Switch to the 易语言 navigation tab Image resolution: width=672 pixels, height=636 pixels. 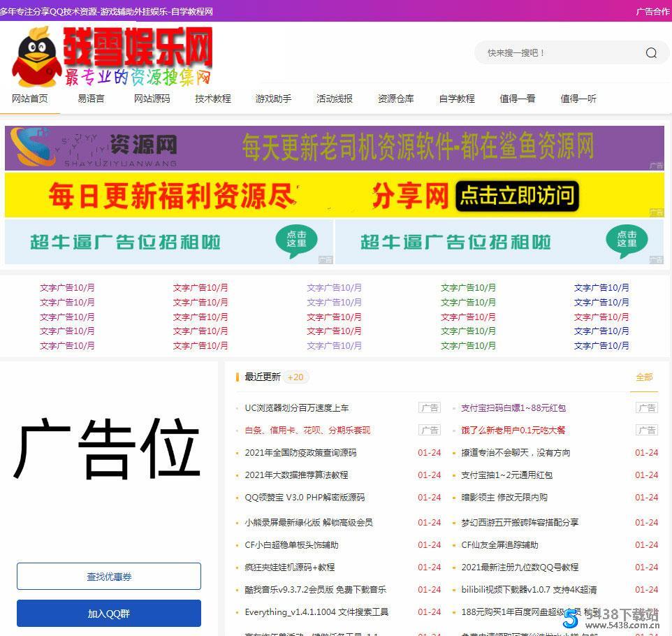(91, 99)
